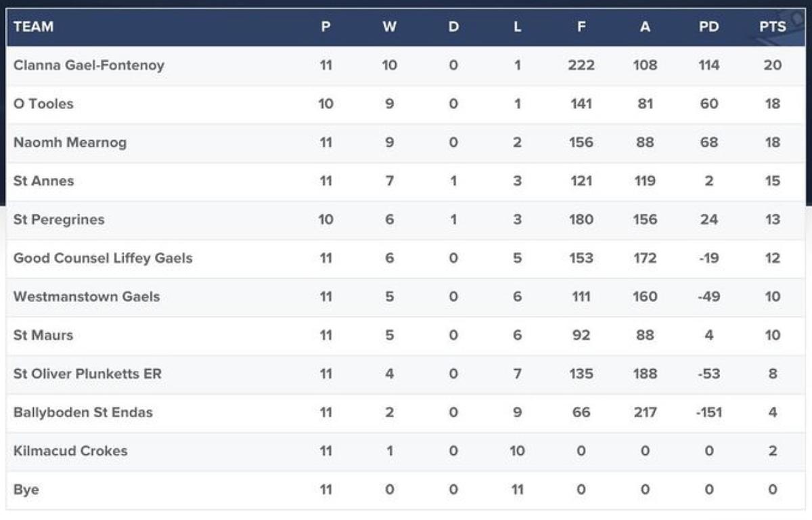Sort by the PTS column header
This screenshot has width=812, height=520.
point(772,27)
